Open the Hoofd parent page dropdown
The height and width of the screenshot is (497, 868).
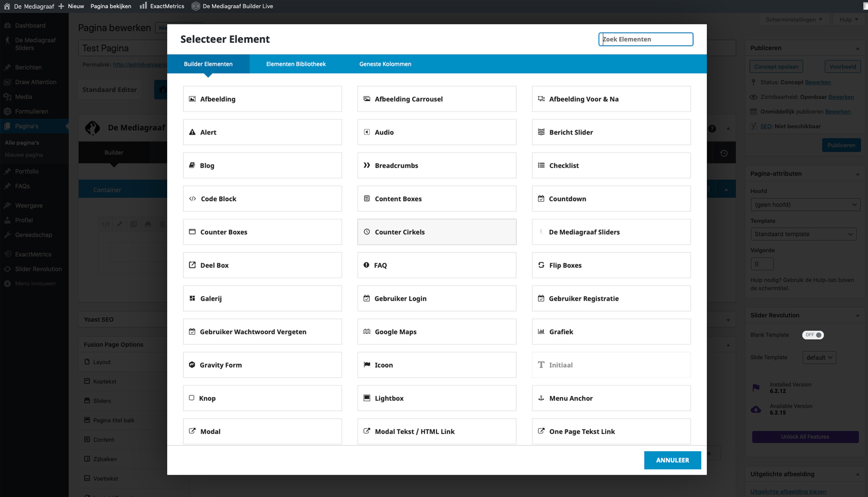(805, 204)
